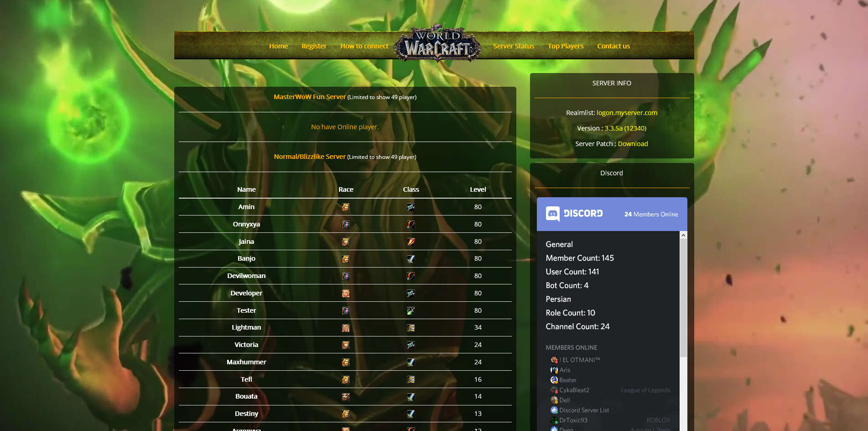
Task: Click Amin's race icon
Action: click(346, 207)
